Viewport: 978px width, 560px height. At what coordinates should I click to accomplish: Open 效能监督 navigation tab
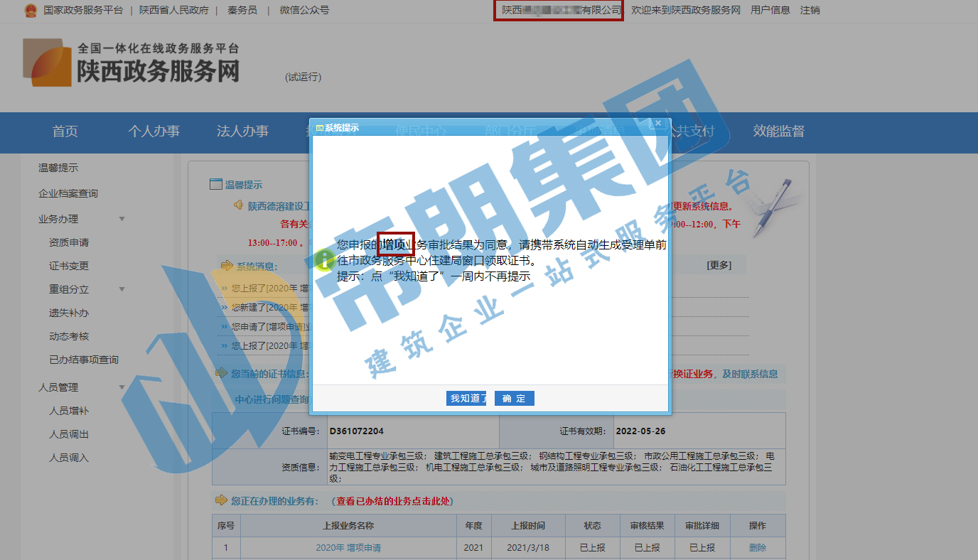point(779,131)
